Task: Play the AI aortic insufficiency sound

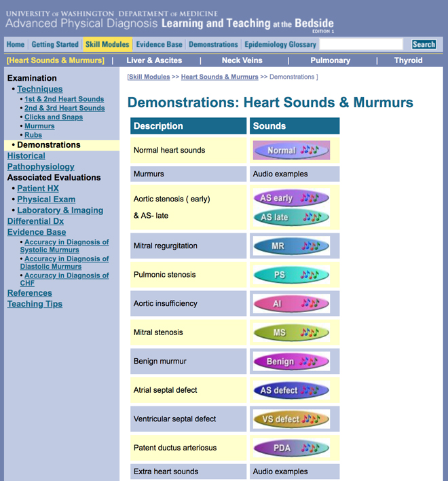Action: [x=291, y=303]
